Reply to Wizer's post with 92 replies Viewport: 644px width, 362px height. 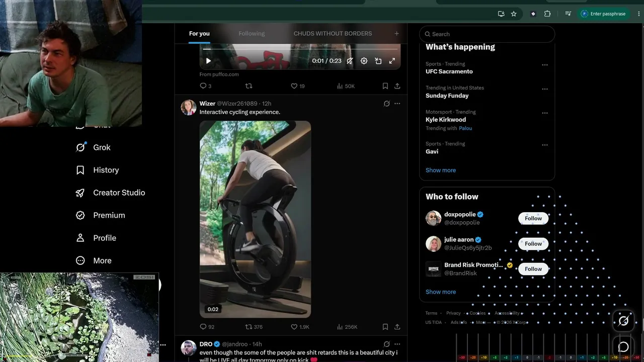[207, 327]
